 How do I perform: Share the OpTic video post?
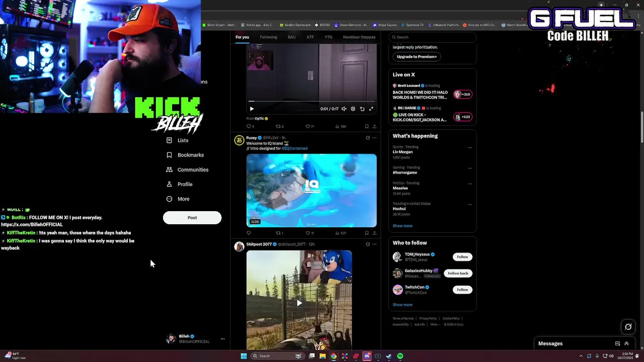(x=374, y=127)
